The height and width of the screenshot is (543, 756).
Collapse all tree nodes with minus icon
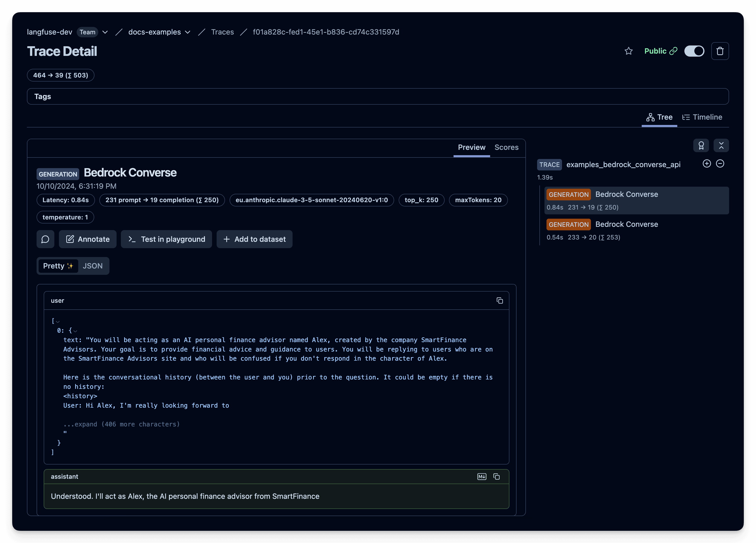click(720, 163)
